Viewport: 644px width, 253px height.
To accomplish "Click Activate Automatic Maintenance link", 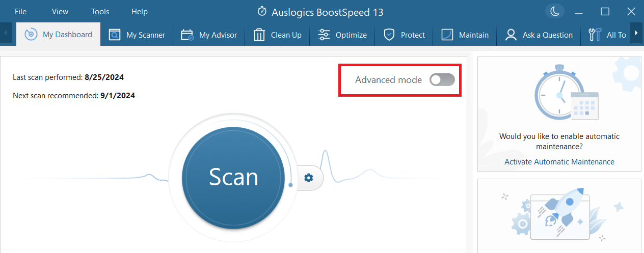I will click(x=559, y=162).
